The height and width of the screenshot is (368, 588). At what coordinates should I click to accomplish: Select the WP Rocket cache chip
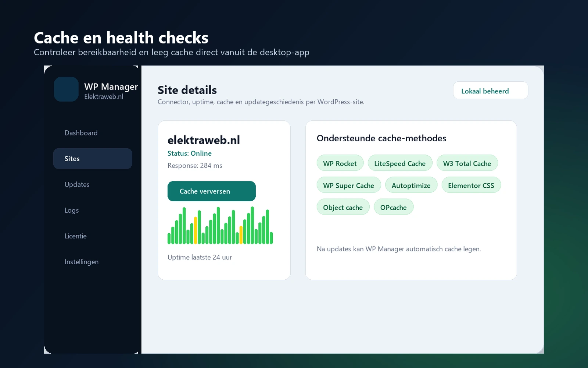[340, 163]
